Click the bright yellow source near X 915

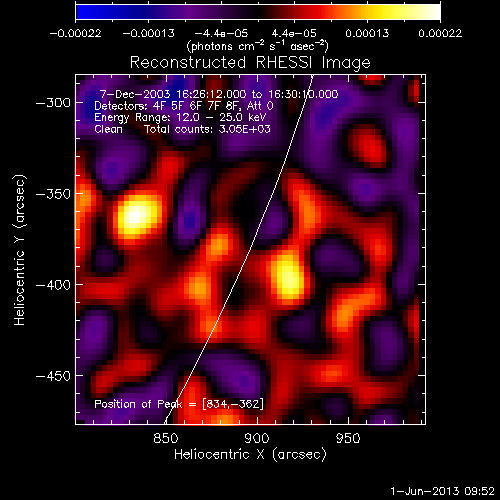[x=287, y=275]
